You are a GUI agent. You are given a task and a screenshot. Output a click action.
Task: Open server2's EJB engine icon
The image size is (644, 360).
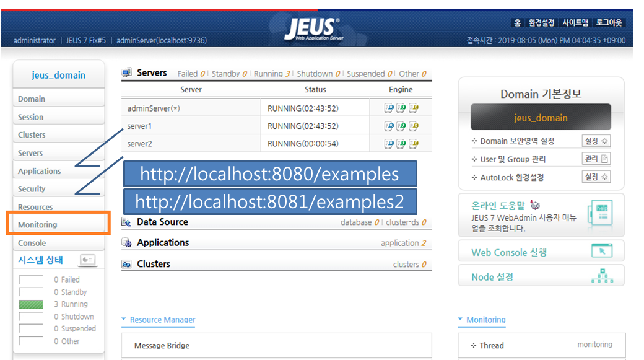414,143
